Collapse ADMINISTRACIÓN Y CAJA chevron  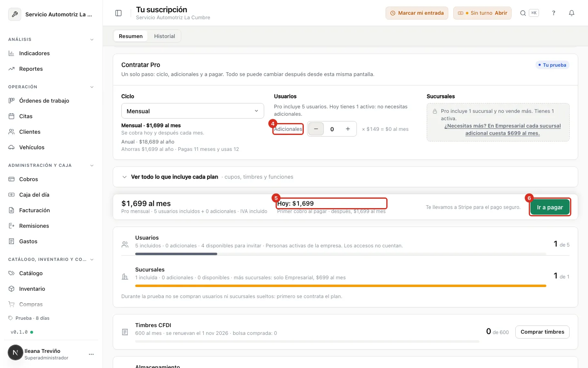92,166
